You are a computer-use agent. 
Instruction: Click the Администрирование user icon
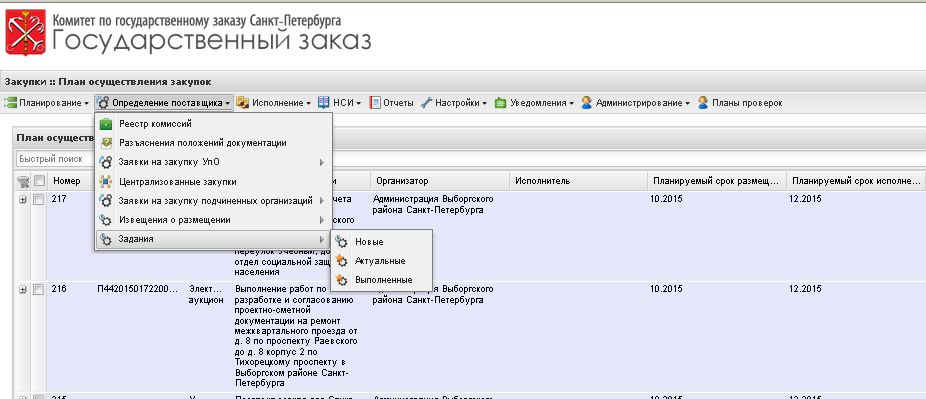click(x=586, y=103)
